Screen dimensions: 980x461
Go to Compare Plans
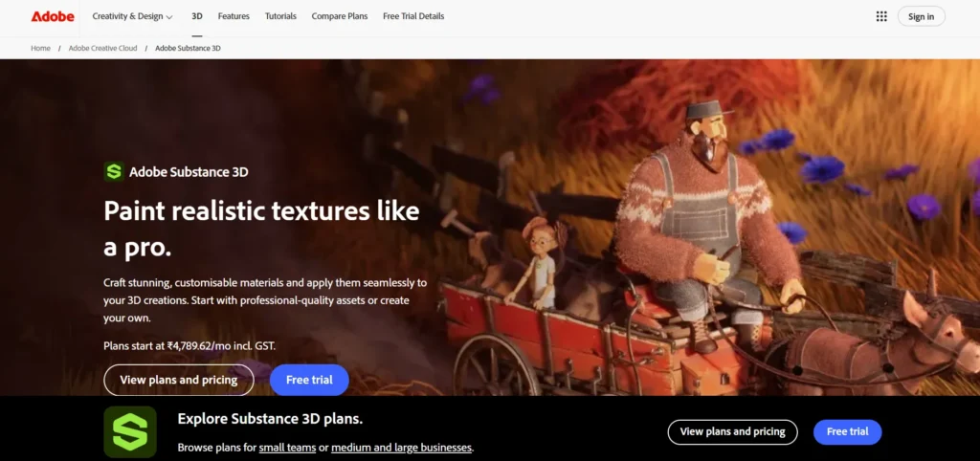click(340, 16)
